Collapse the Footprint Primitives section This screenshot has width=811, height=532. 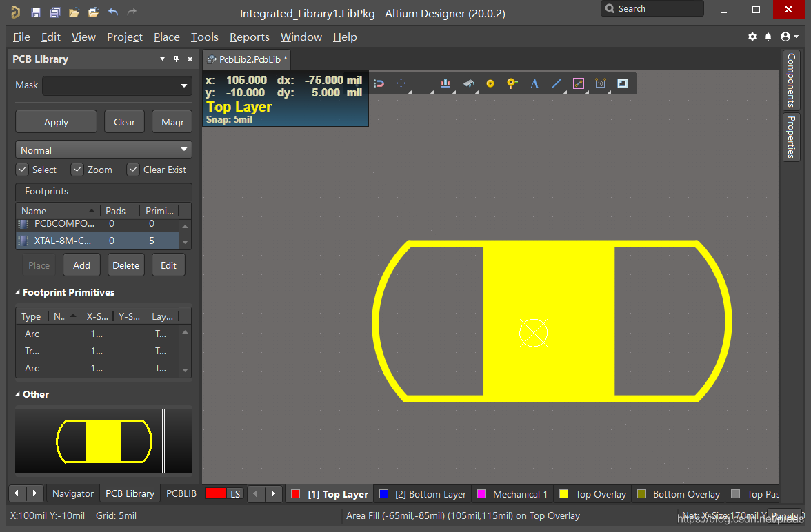point(19,292)
